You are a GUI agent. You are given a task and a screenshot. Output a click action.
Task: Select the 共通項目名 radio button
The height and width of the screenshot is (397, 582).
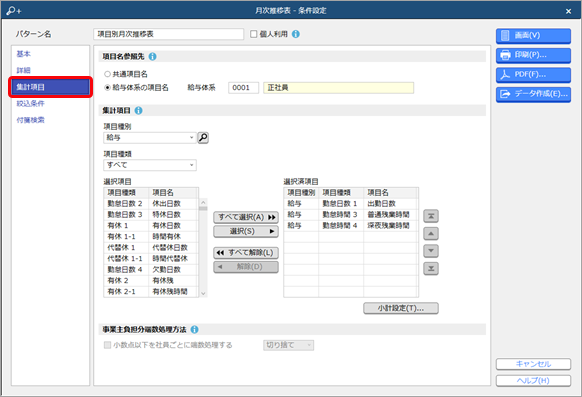point(108,74)
